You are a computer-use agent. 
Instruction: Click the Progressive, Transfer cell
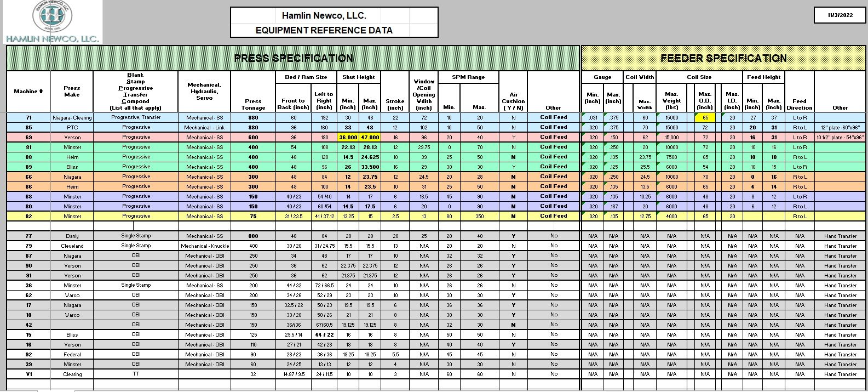[136, 117]
